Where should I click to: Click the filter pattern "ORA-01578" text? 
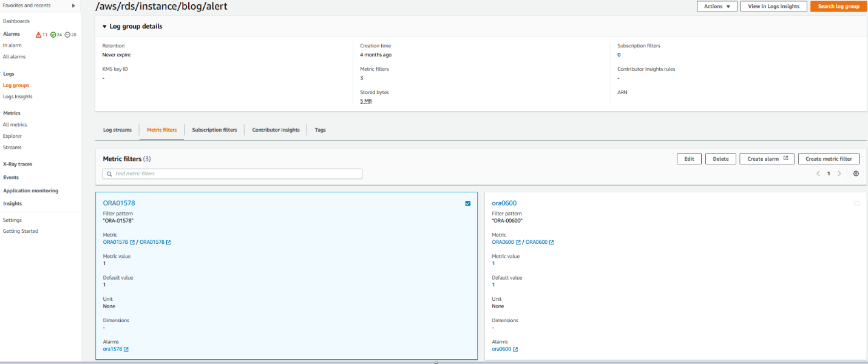(118, 221)
